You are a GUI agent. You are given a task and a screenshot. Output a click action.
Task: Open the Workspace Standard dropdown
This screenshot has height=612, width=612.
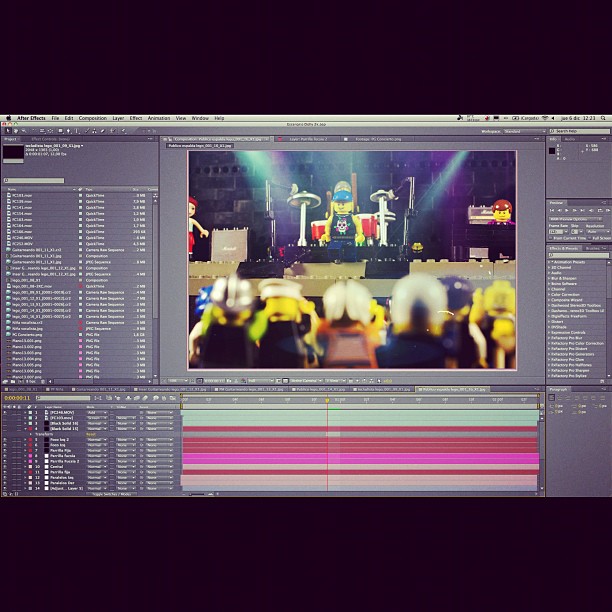(524, 132)
